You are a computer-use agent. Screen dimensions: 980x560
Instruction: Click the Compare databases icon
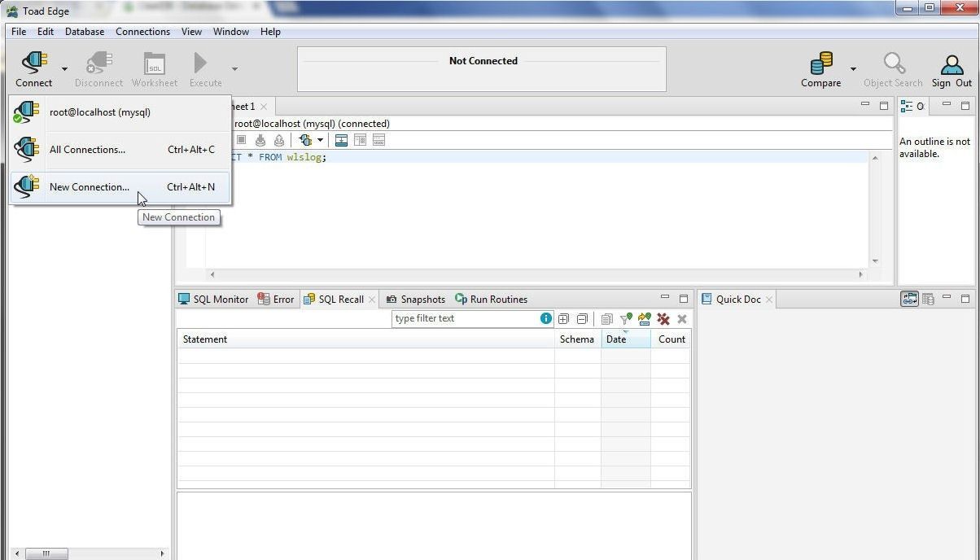click(821, 63)
